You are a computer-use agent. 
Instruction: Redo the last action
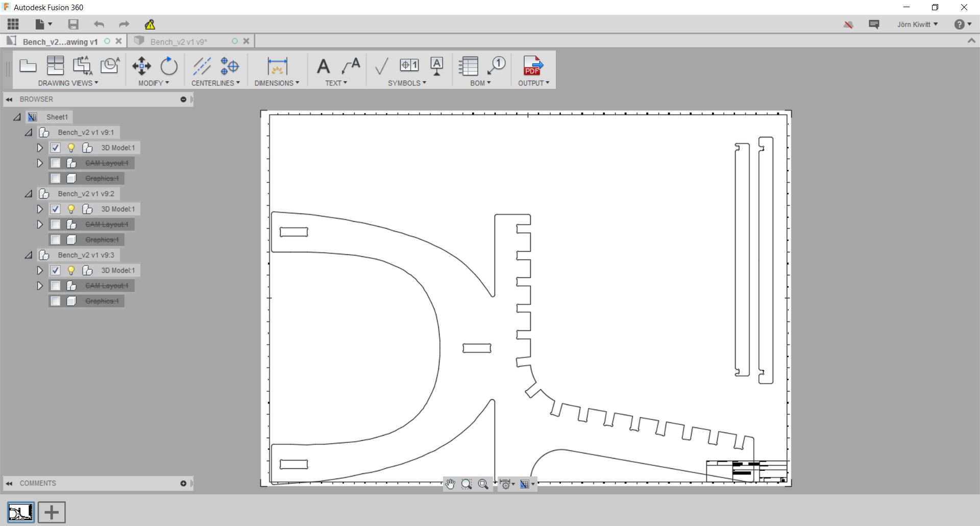(124, 24)
